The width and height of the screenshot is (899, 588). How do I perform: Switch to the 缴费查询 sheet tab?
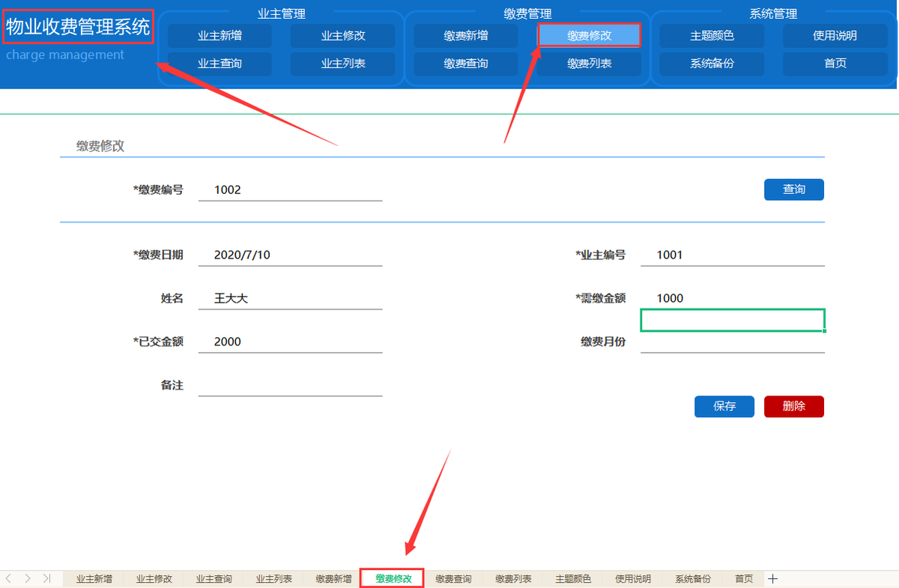(452, 578)
